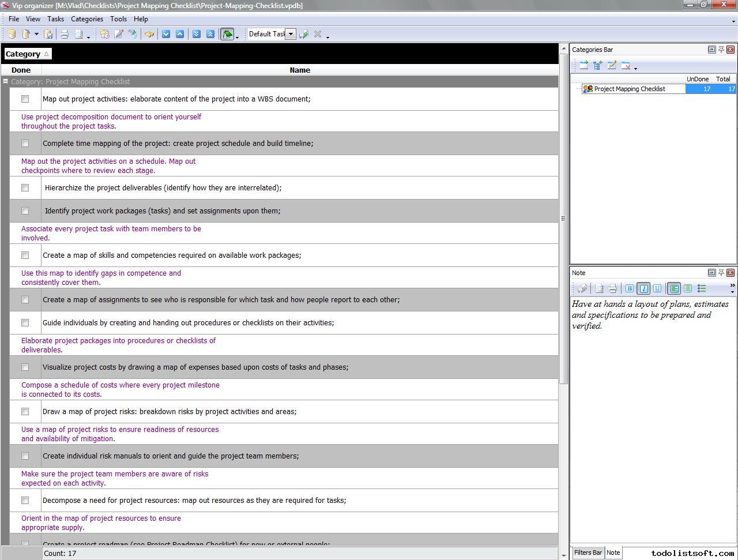Pin the Categories Bar panel
The image size is (738, 560).
tap(721, 50)
